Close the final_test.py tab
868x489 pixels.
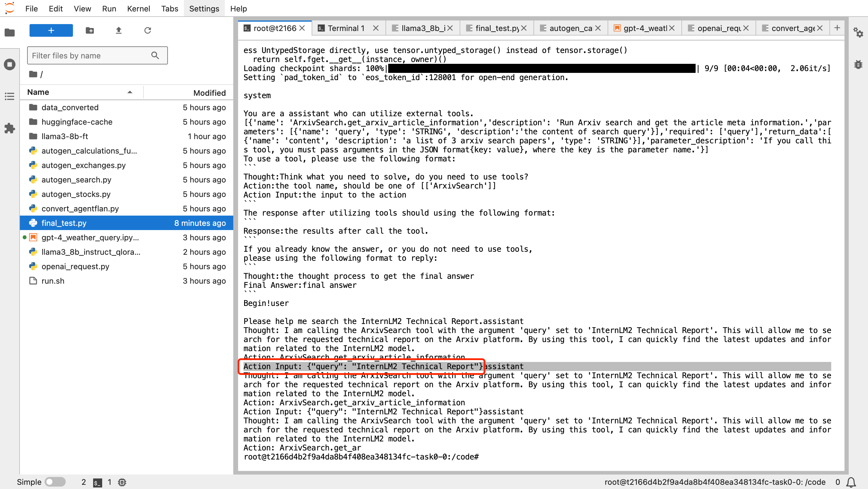pos(524,28)
